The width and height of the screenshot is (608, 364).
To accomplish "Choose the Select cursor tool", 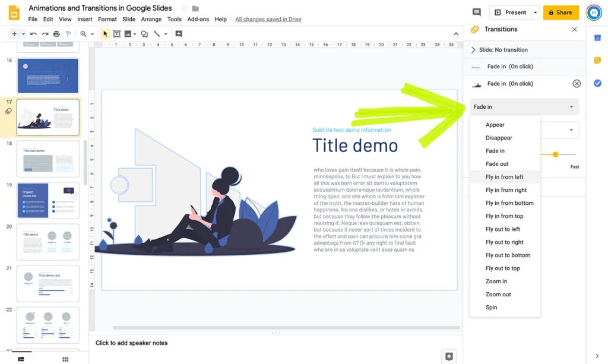I will pos(105,34).
